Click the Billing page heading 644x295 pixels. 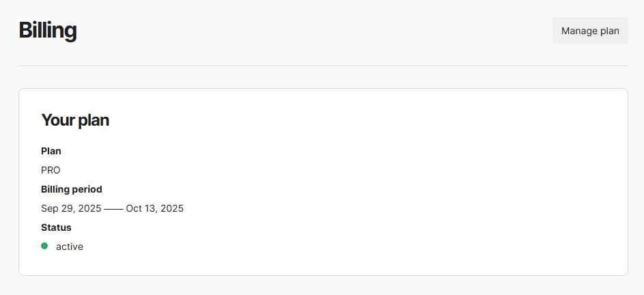(47, 31)
